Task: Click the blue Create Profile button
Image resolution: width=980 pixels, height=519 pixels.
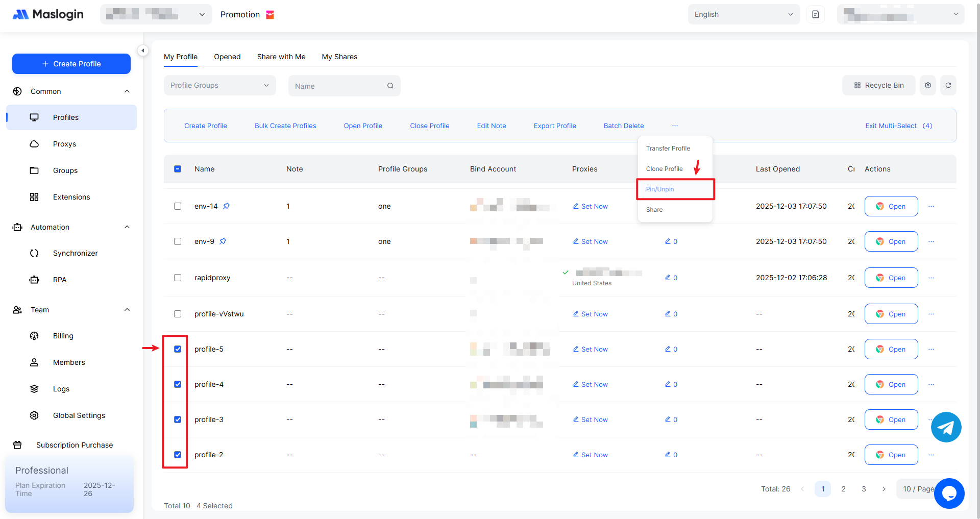Action: click(x=71, y=64)
